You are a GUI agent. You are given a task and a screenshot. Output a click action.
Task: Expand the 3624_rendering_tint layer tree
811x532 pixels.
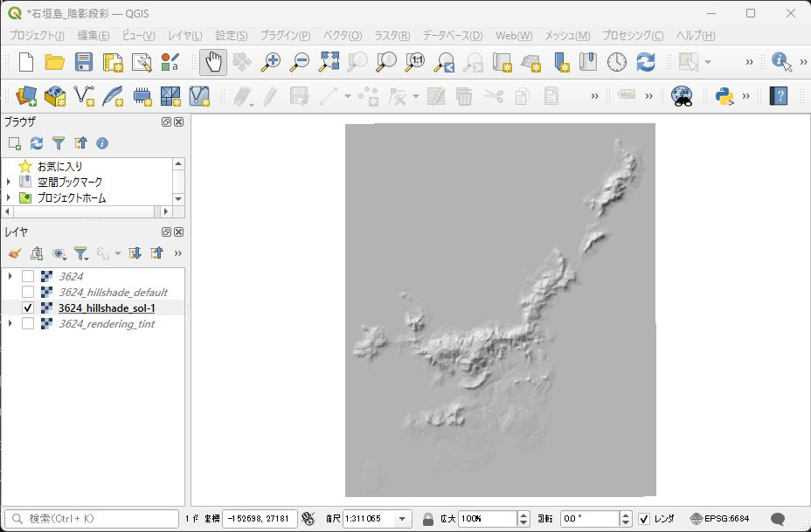click(10, 323)
